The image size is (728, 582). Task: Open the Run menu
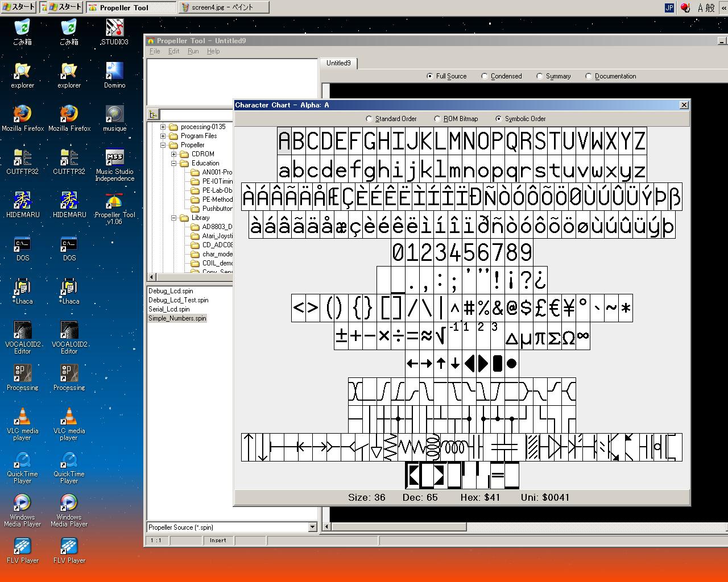click(x=193, y=51)
